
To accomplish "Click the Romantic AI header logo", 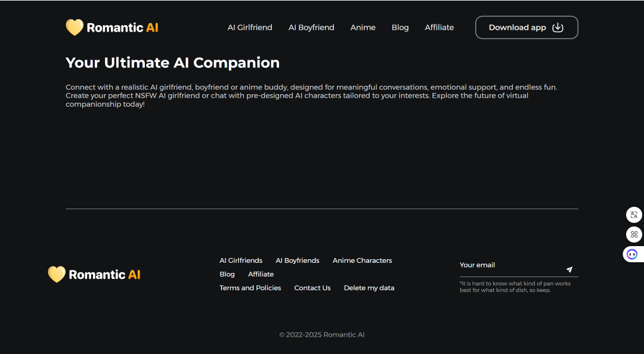I will (x=112, y=27).
